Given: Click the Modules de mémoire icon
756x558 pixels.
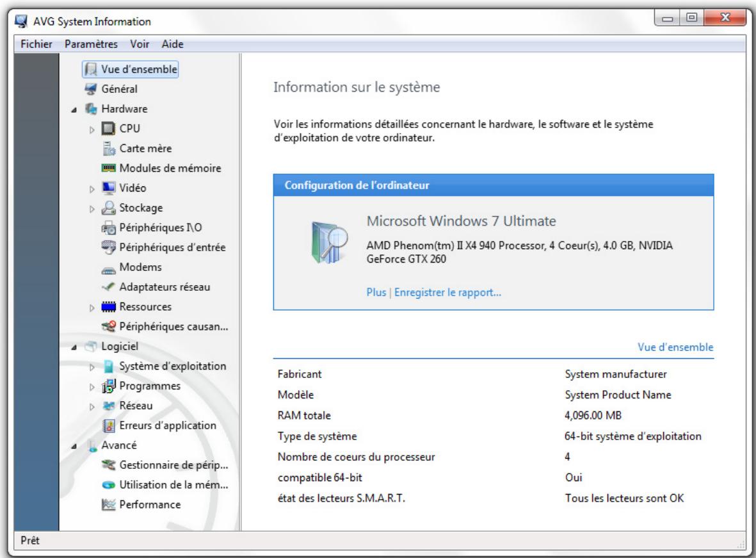Looking at the screenshot, I should pos(108,168).
